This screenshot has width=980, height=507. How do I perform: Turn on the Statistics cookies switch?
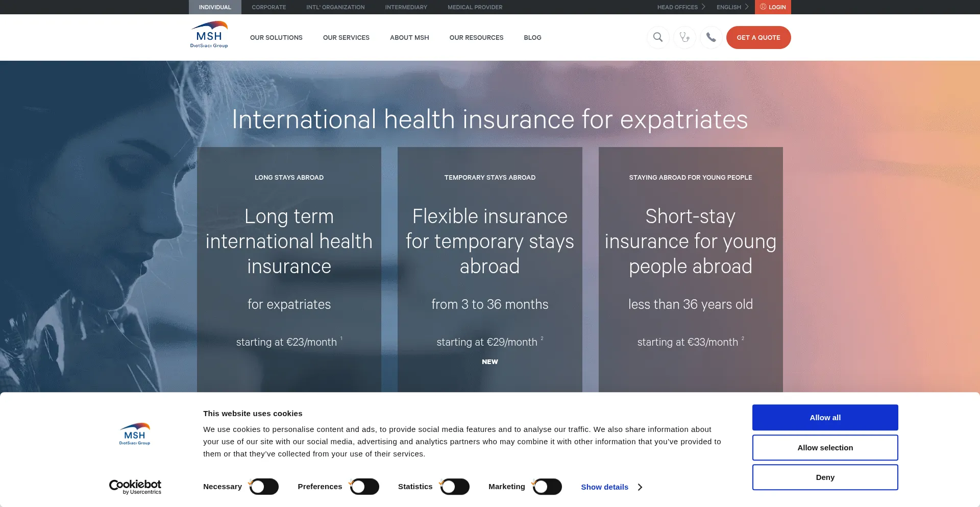[455, 487]
